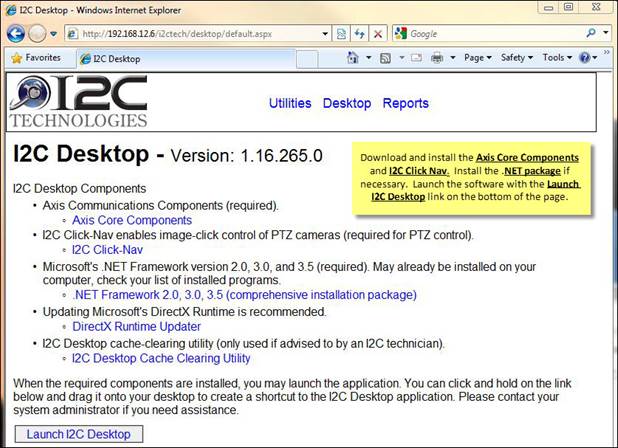Click the Refresh page icon
618x448 pixels.
pyautogui.click(x=359, y=34)
